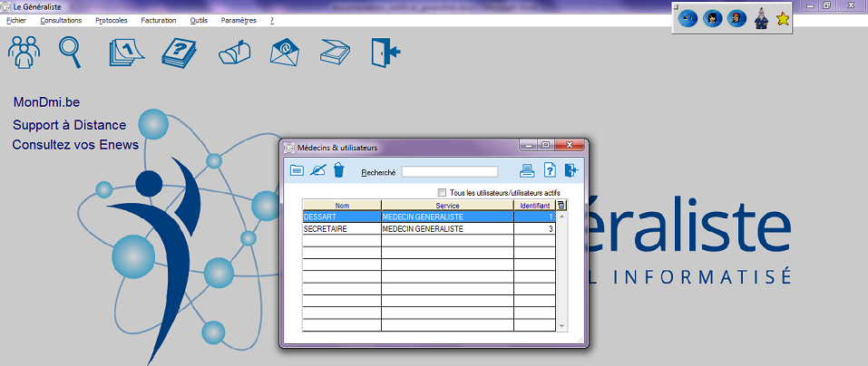Click the edit pencil icon in Médecins window

pyautogui.click(x=317, y=170)
